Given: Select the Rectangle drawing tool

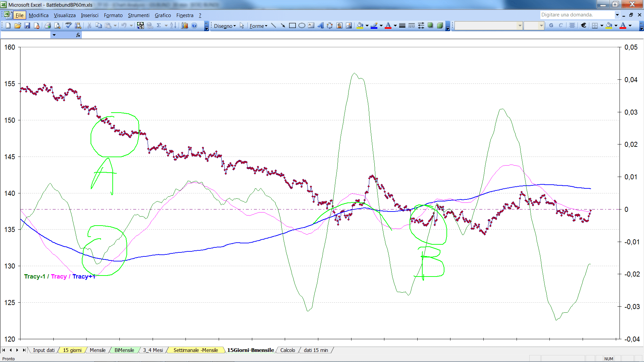Looking at the screenshot, I should 292,25.
